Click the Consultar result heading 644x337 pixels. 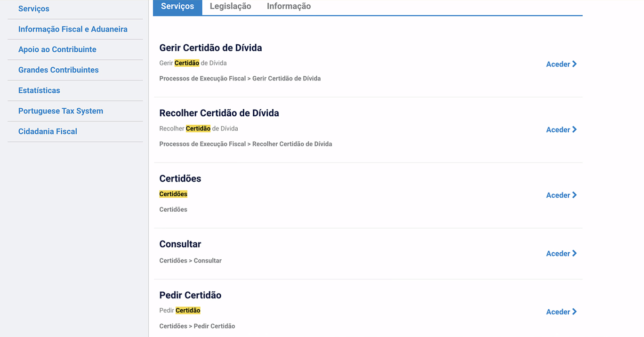coord(180,244)
